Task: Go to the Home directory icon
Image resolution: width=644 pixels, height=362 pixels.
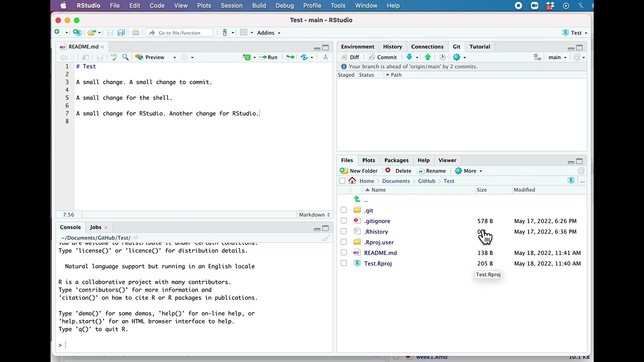Action: pos(352,181)
